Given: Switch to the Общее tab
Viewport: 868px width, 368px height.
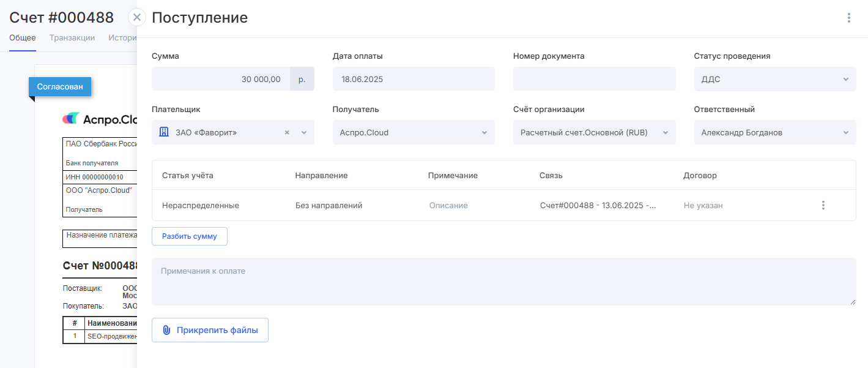Looking at the screenshot, I should [x=23, y=37].
